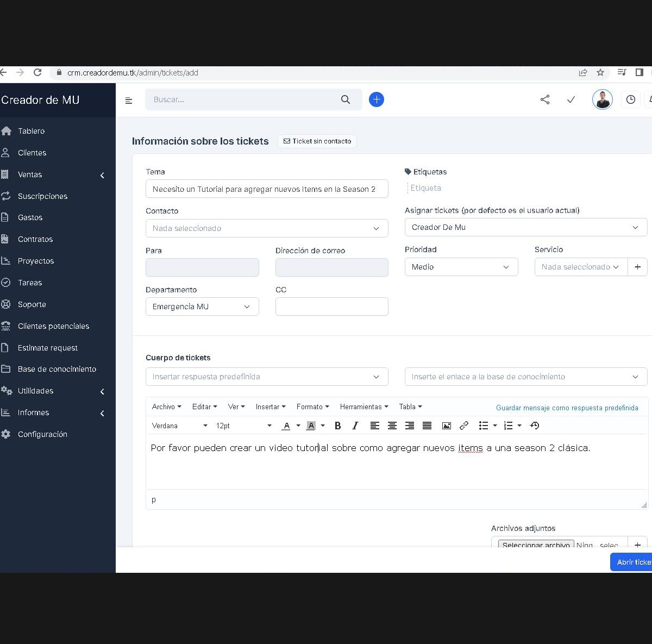Viewport: 652px width, 644px height.
Task: Open the Verdana font family dropdown
Action: coord(180,426)
